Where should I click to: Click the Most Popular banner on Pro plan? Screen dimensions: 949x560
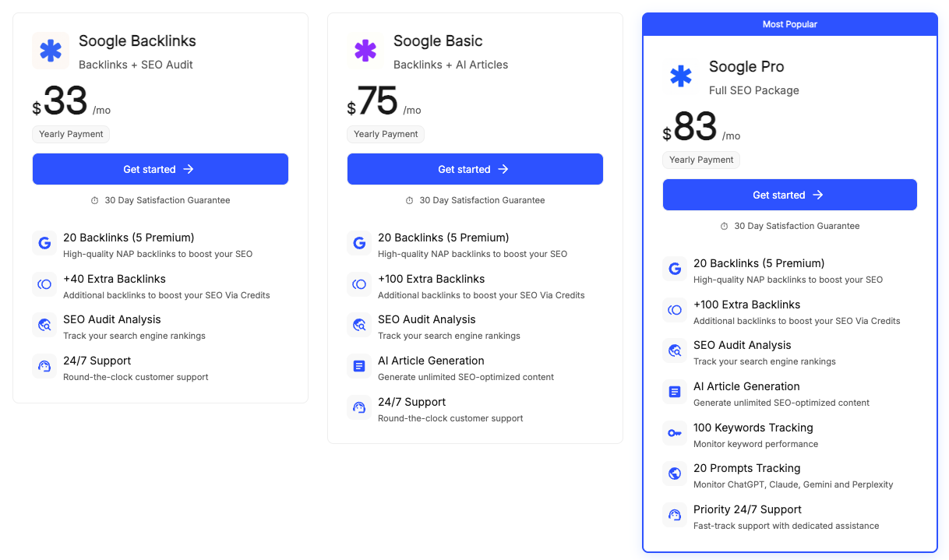[789, 24]
